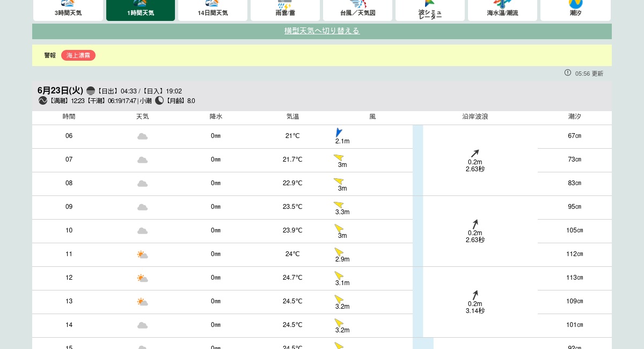Click the yellow wind arrow at 2.9m
Screen dimensions: 644x349
(x=339, y=252)
